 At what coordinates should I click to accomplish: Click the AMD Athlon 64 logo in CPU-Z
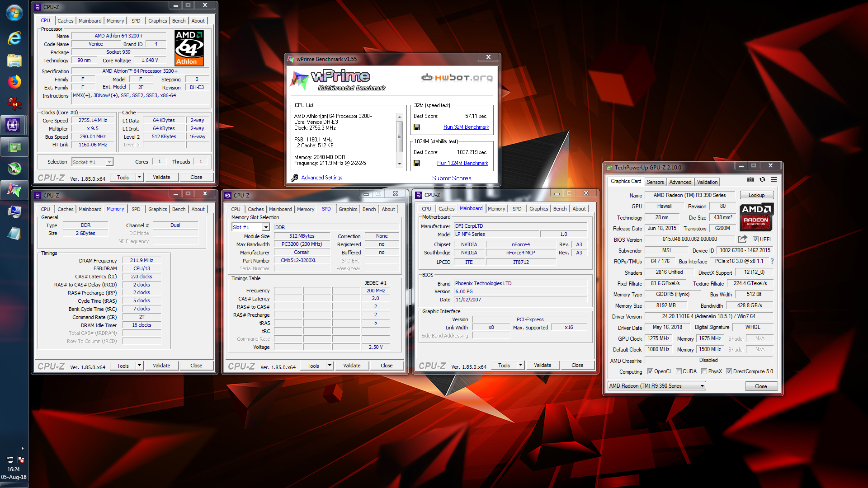click(189, 48)
